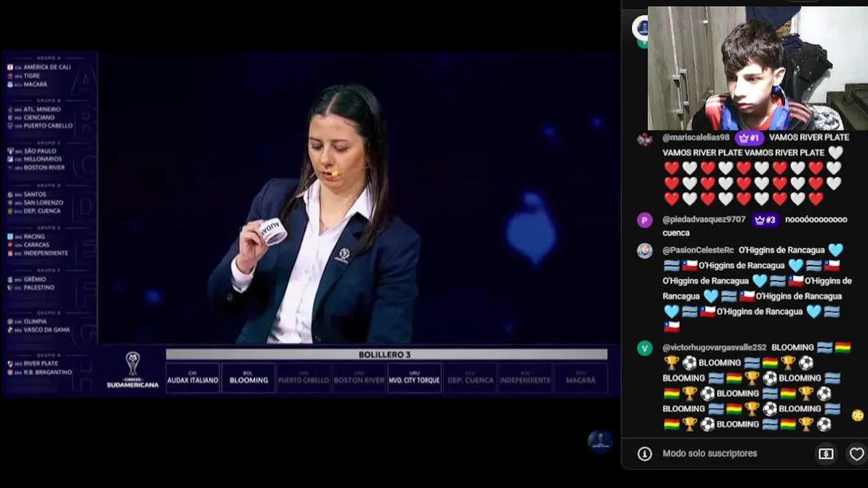The image size is (868, 488).
Task: Open the channel avatar above the streamer webcam
Action: 641,28
